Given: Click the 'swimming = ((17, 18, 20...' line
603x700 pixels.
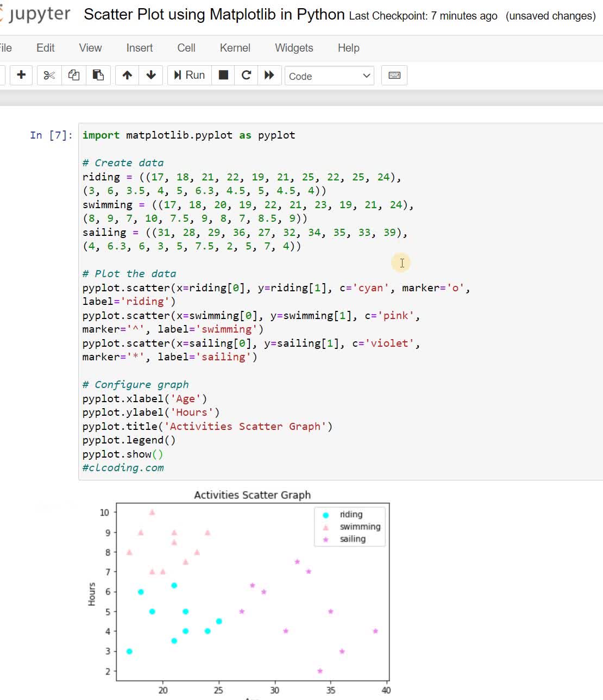Looking at the screenshot, I should 248,205.
